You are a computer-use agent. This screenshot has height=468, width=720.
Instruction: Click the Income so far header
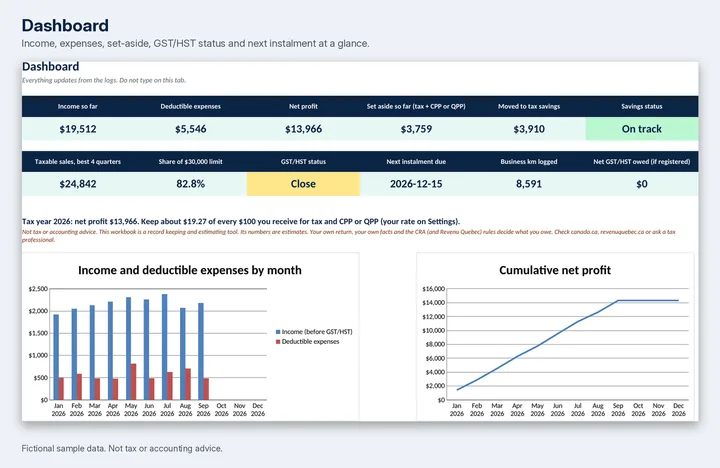click(78, 107)
